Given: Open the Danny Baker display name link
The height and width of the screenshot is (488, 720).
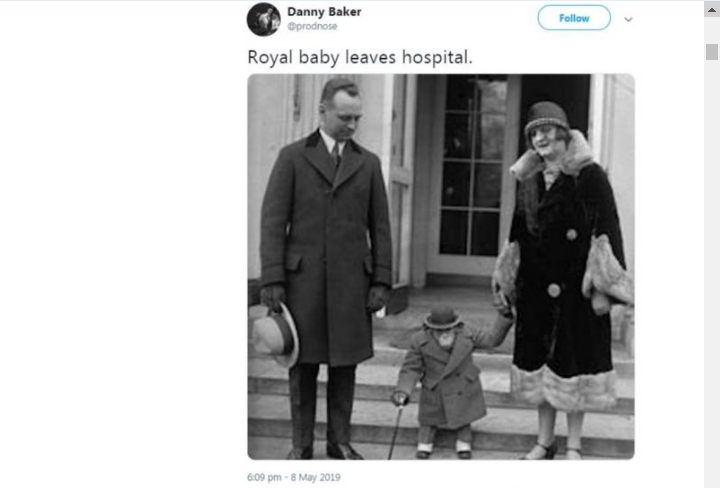Looking at the screenshot, I should (324, 12).
